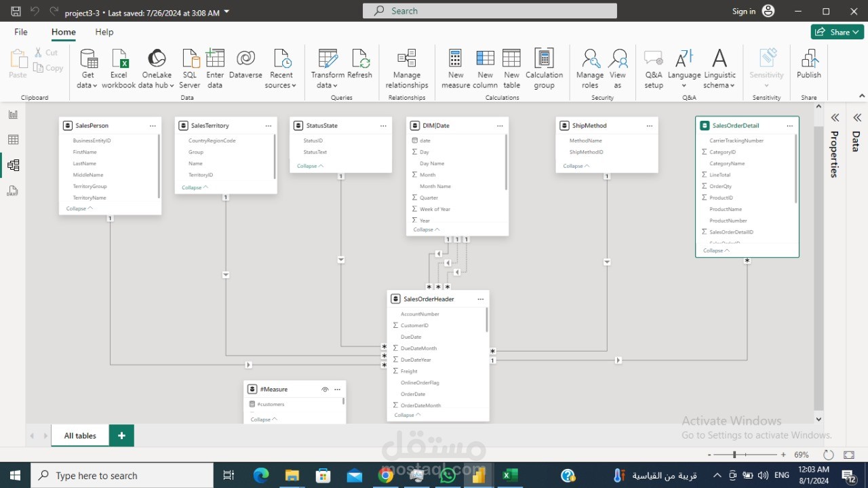Expand the Data pane
Image resolution: width=868 pixels, height=488 pixels.
tap(856, 117)
